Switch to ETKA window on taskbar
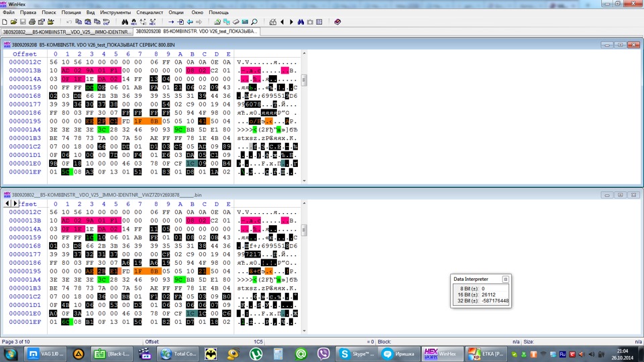This screenshot has width=644, height=362. [486, 354]
